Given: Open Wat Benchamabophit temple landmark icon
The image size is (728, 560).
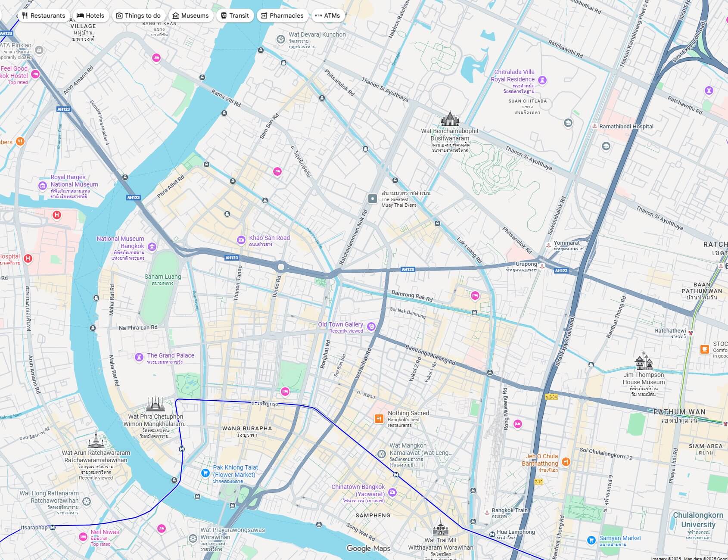Looking at the screenshot, I should [450, 118].
